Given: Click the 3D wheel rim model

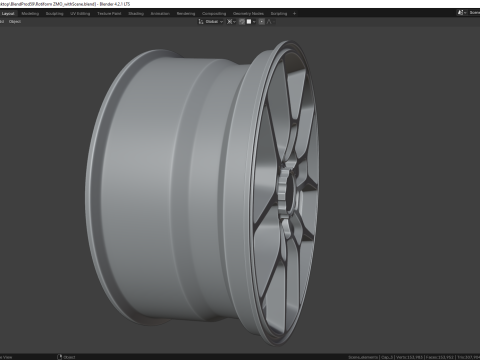Looking at the screenshot, I should coord(202,193).
